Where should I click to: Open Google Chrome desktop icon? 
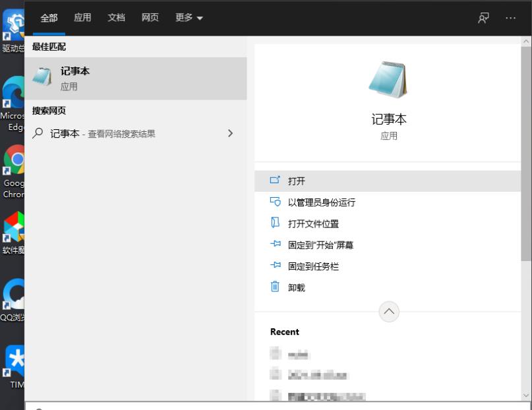click(13, 160)
